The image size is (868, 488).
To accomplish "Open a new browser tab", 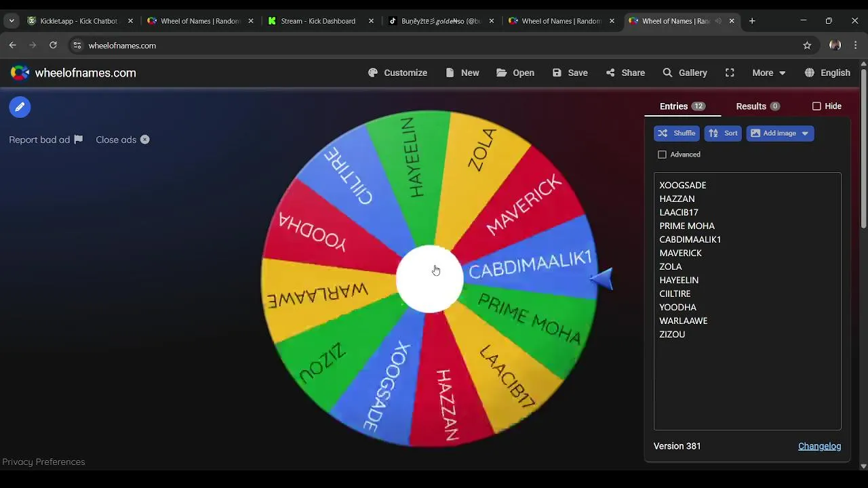I will pyautogui.click(x=752, y=21).
